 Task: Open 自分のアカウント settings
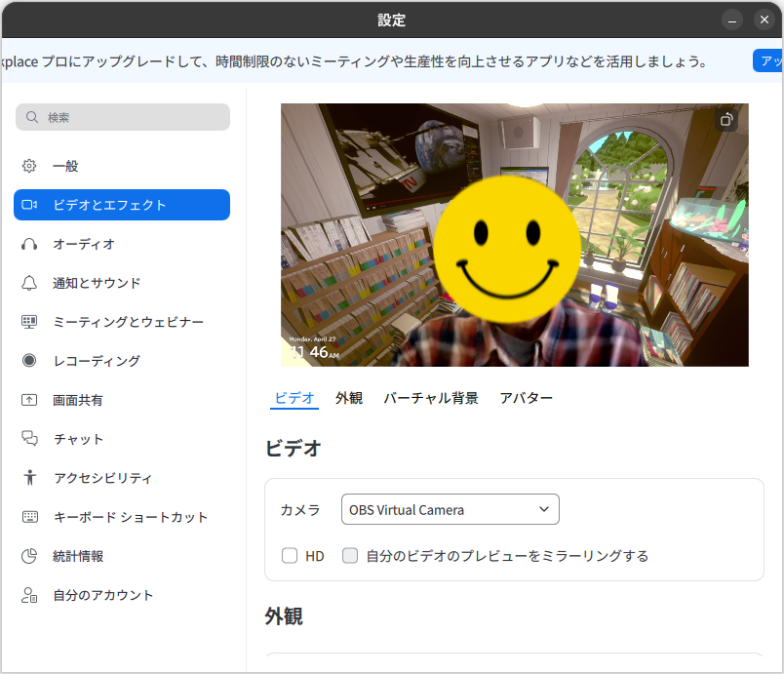102,595
